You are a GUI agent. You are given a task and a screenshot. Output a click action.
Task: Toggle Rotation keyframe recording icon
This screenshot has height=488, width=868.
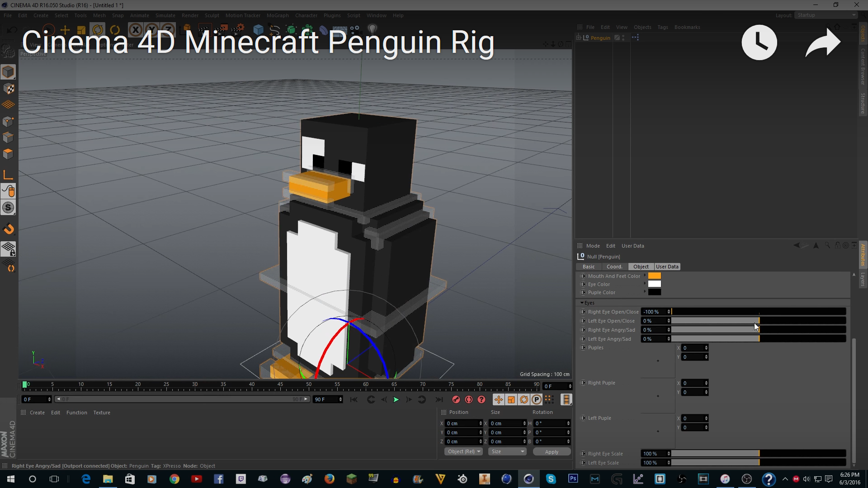[x=524, y=399]
